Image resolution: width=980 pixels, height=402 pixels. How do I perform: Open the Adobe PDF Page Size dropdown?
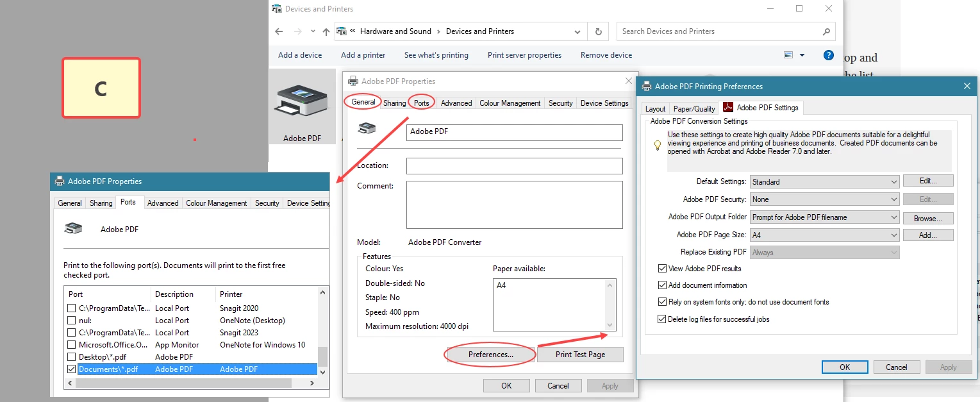click(x=825, y=235)
